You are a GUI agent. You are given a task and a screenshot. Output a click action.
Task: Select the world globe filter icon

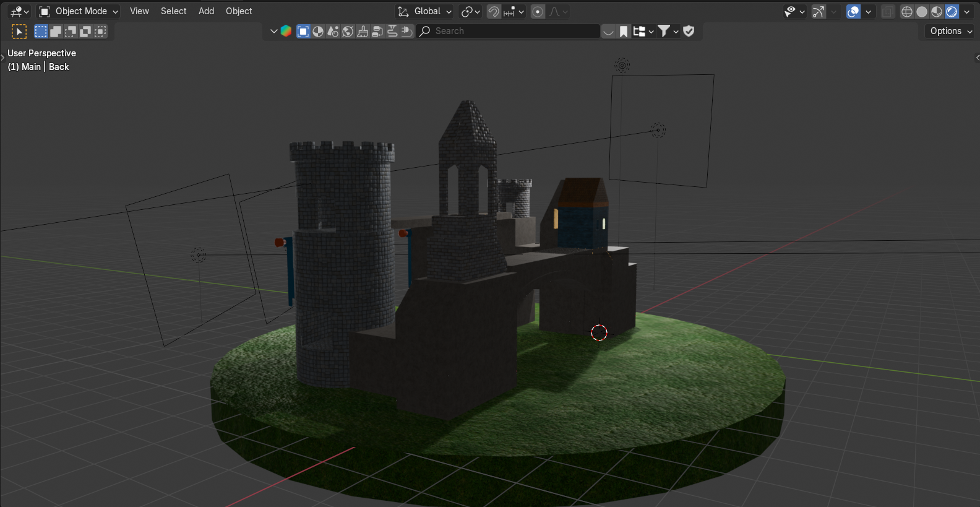(348, 31)
